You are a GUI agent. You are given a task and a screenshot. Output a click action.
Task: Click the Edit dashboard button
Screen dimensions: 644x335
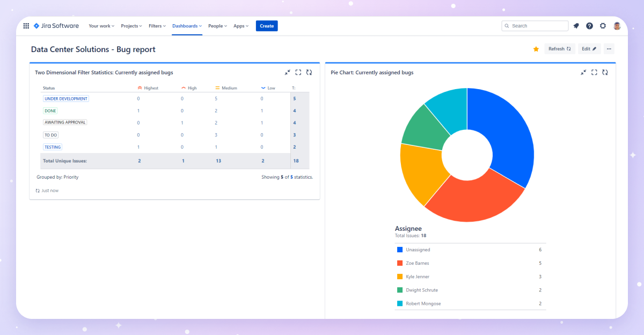pyautogui.click(x=589, y=49)
